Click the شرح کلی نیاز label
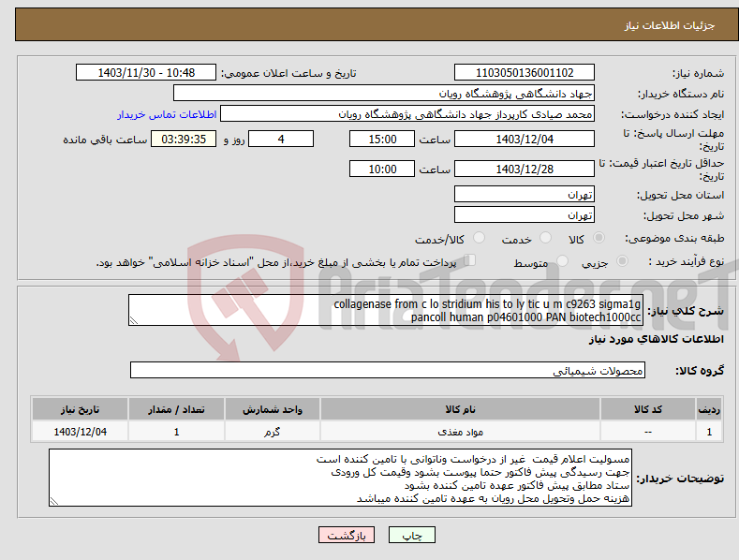Screen dimensions: 739x560 click(686, 311)
